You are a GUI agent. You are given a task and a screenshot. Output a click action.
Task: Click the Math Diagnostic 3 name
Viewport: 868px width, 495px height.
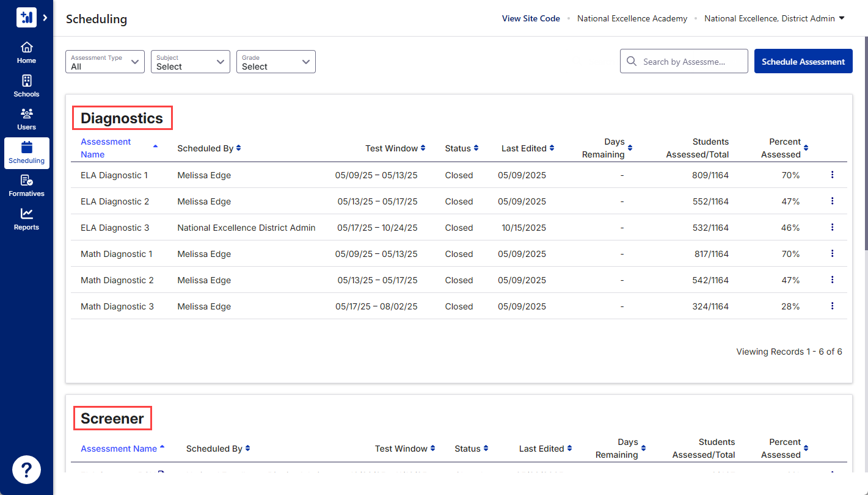(117, 306)
